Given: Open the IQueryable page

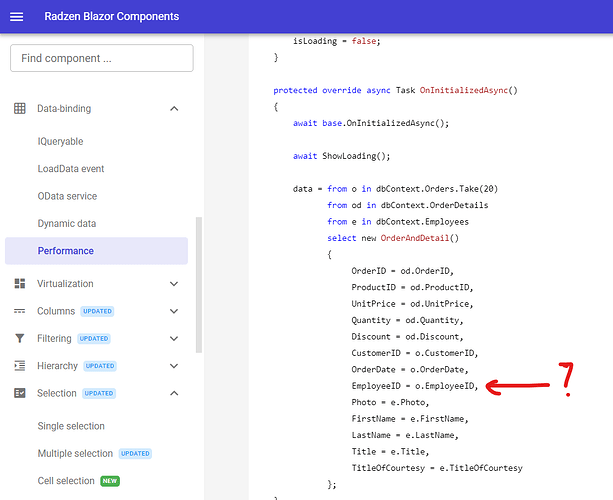Looking at the screenshot, I should [61, 142].
